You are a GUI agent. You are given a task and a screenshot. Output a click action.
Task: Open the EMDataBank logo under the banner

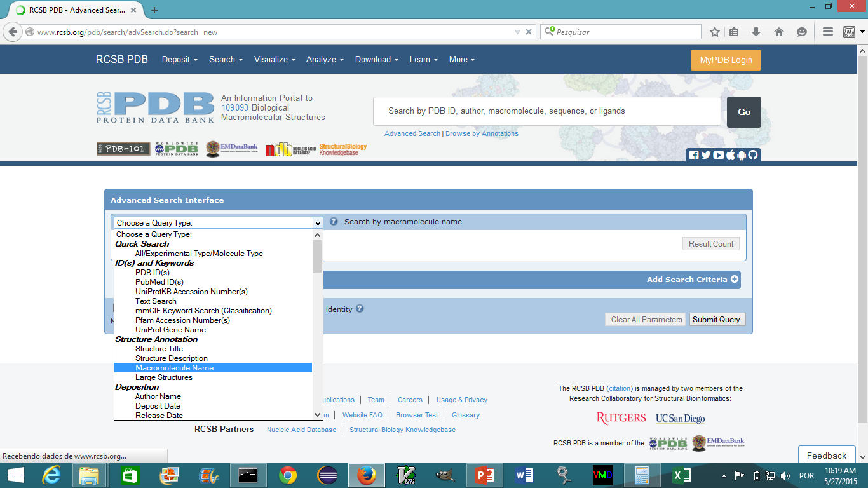pos(232,149)
